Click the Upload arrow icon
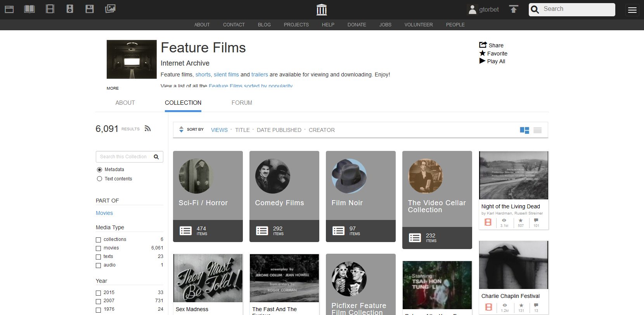This screenshot has height=315, width=644. tap(514, 9)
